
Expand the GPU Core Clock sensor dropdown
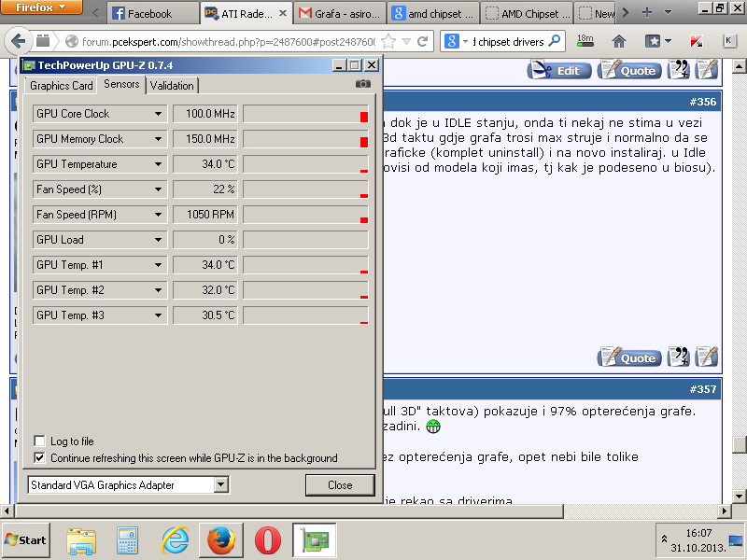[x=159, y=114]
